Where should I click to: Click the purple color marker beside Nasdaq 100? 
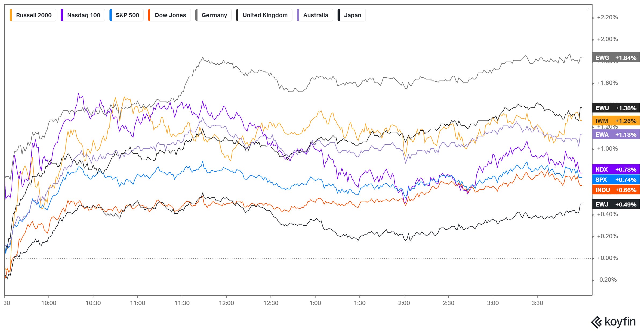point(62,15)
